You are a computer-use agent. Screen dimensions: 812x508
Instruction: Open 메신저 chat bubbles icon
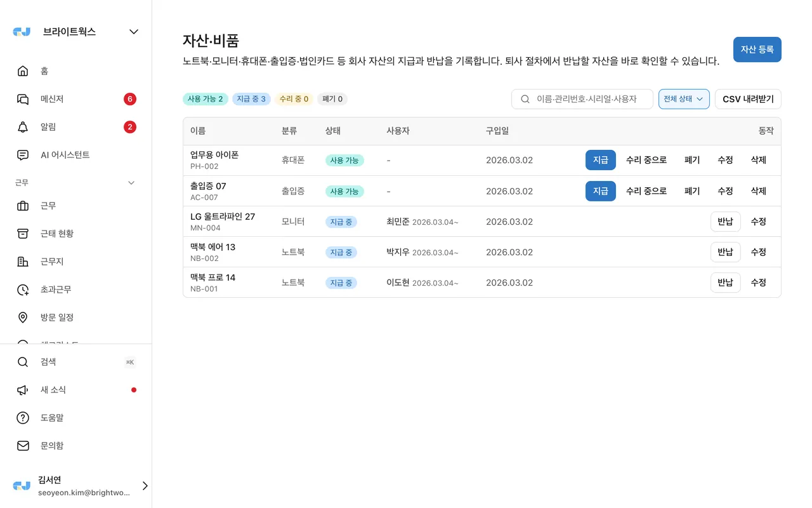23,99
